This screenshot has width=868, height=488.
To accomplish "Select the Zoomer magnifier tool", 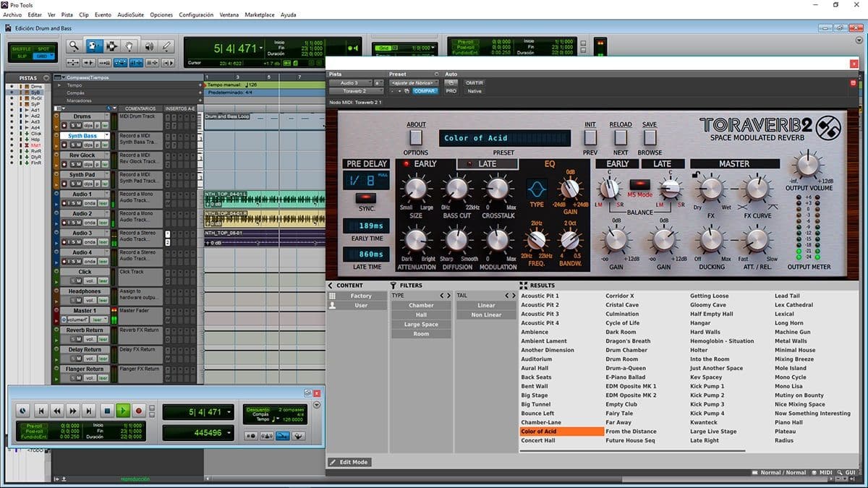I will [x=74, y=46].
